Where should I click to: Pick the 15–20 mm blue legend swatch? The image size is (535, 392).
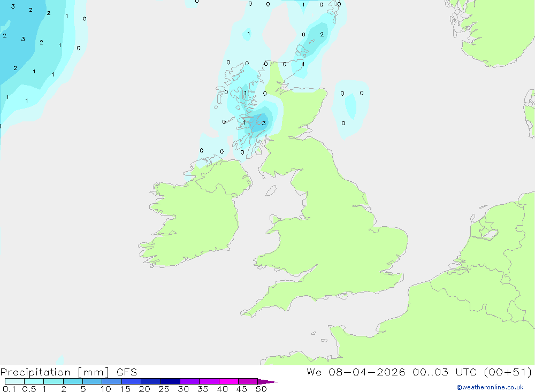132,381
